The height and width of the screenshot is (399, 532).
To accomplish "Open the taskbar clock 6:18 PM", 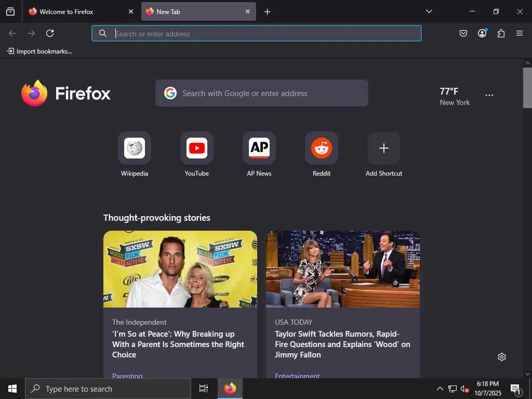I will click(487, 389).
